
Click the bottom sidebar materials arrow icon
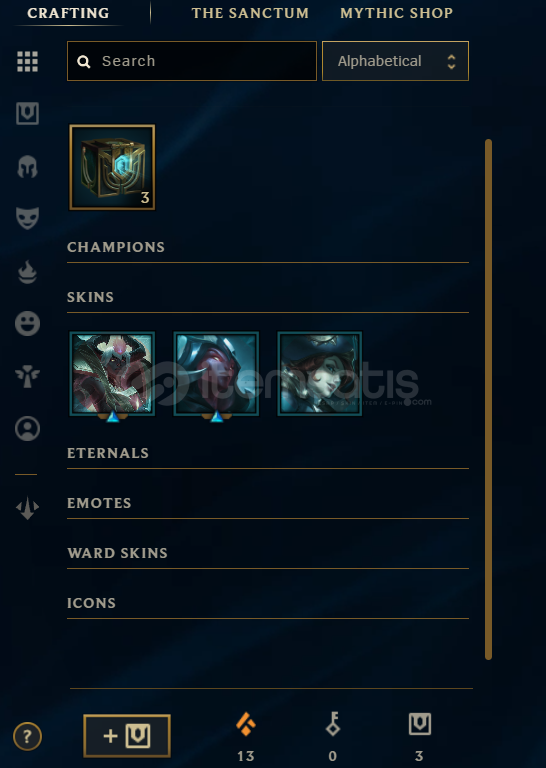pos(27,508)
